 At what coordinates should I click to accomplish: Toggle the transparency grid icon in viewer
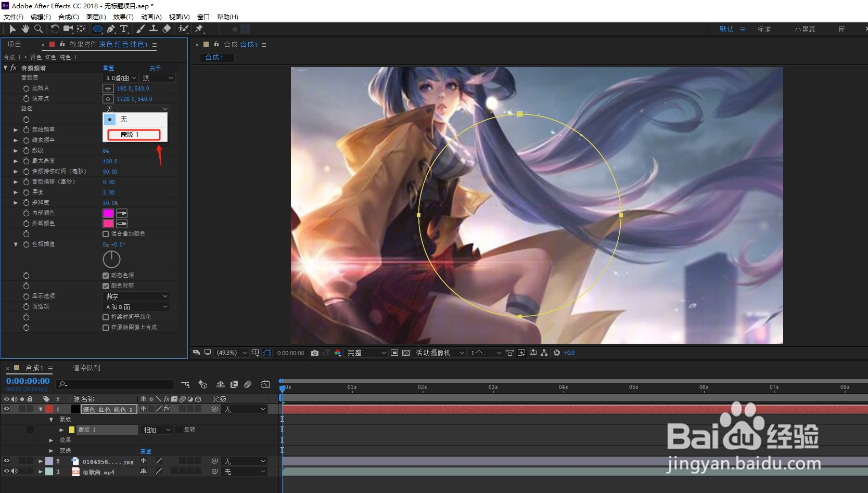pyautogui.click(x=406, y=353)
